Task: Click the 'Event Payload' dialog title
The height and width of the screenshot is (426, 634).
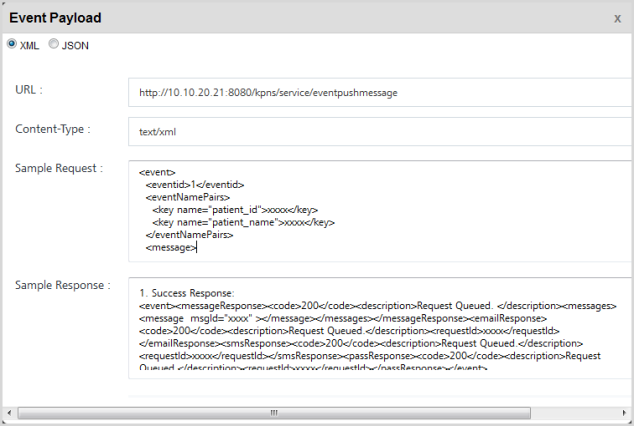Action: point(55,18)
